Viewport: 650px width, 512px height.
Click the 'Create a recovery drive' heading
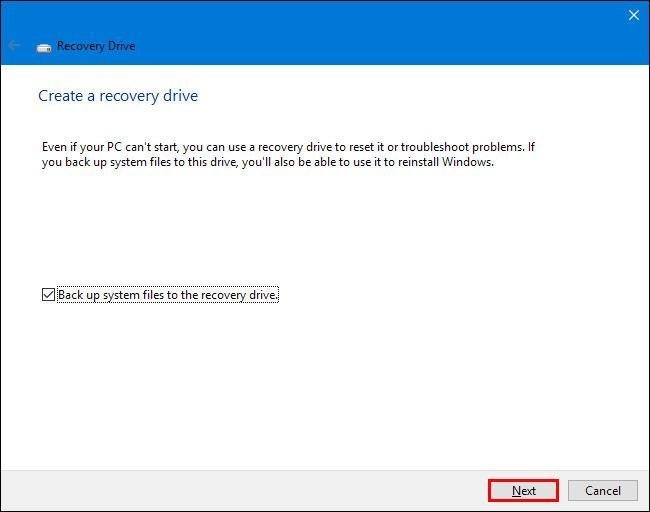click(x=118, y=96)
